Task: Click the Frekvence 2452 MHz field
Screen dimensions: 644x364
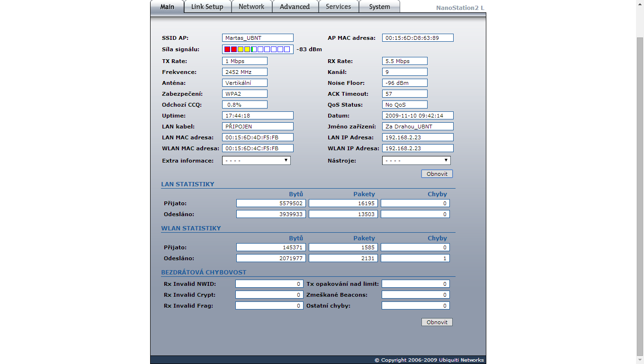Action: (245, 72)
